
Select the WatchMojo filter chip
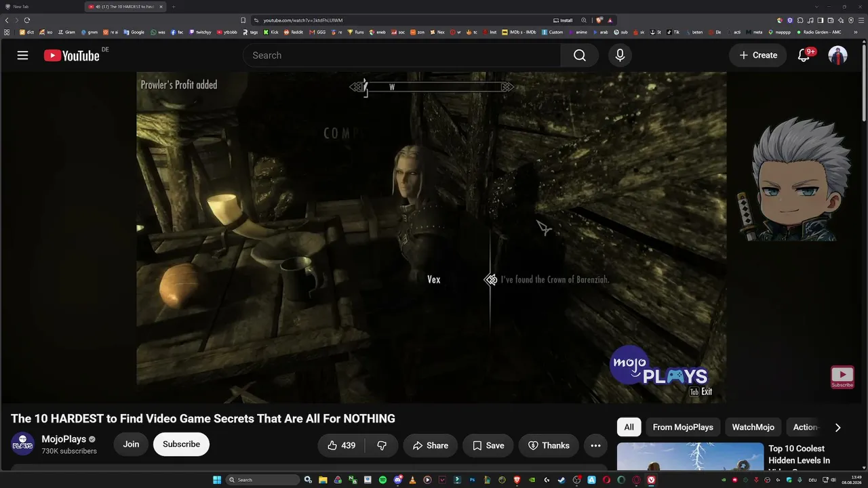[x=753, y=427]
